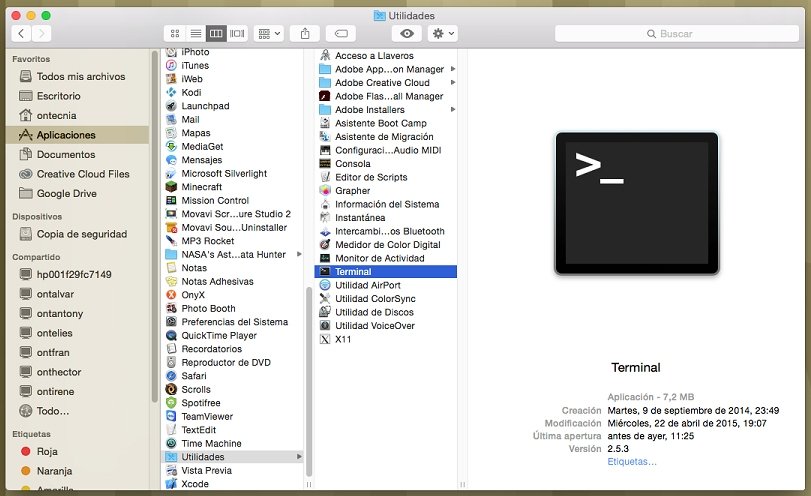Switch to Cover Flow view

point(237,34)
